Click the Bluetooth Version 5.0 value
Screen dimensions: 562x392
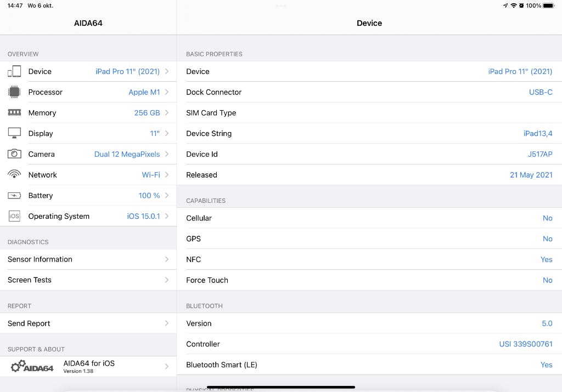(547, 323)
